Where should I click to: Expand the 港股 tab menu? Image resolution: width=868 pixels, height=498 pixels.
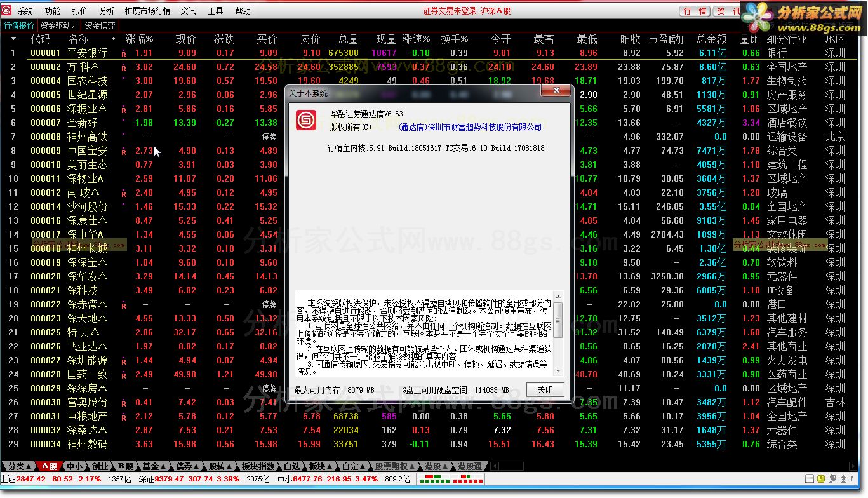coord(437,466)
